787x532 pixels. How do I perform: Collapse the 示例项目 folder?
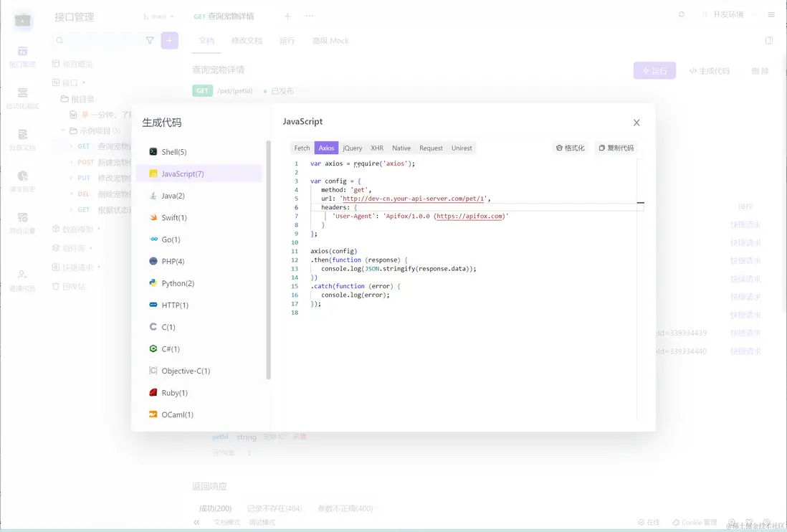point(63,130)
